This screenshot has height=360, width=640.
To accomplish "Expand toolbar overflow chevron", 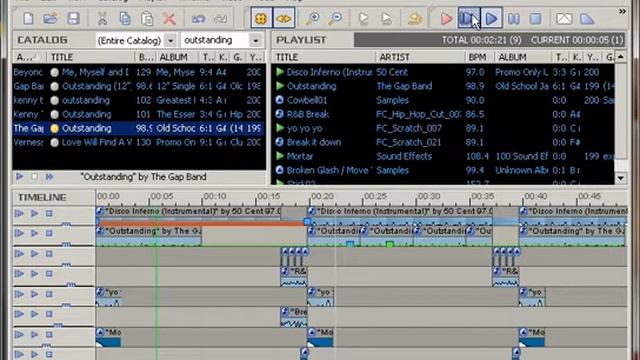I will 622,11.
